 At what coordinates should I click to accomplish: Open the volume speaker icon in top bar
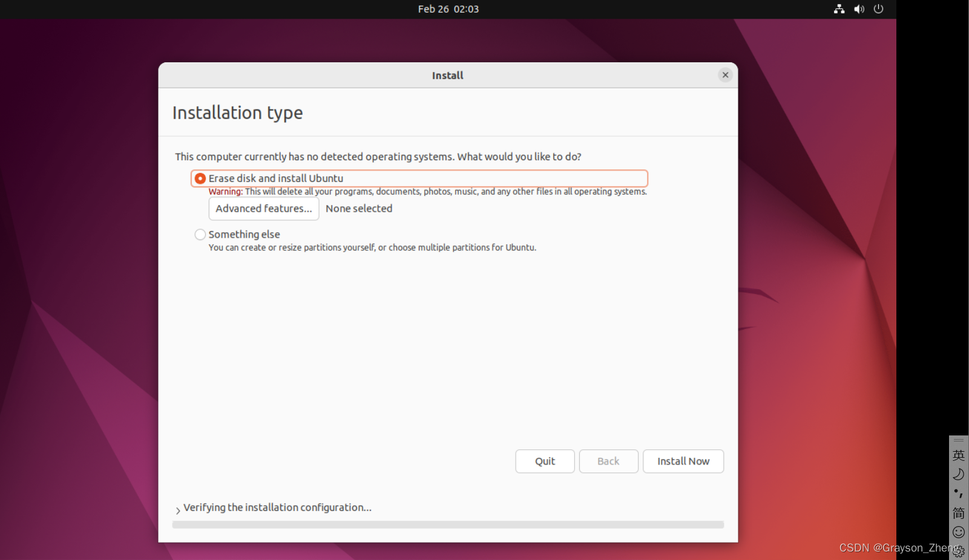pyautogui.click(x=859, y=9)
